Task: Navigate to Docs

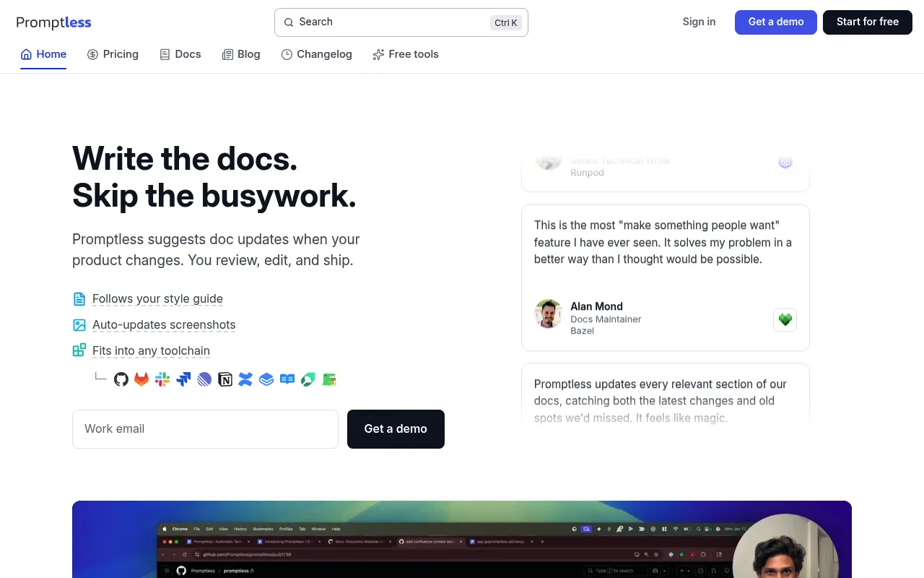Action: pos(180,54)
